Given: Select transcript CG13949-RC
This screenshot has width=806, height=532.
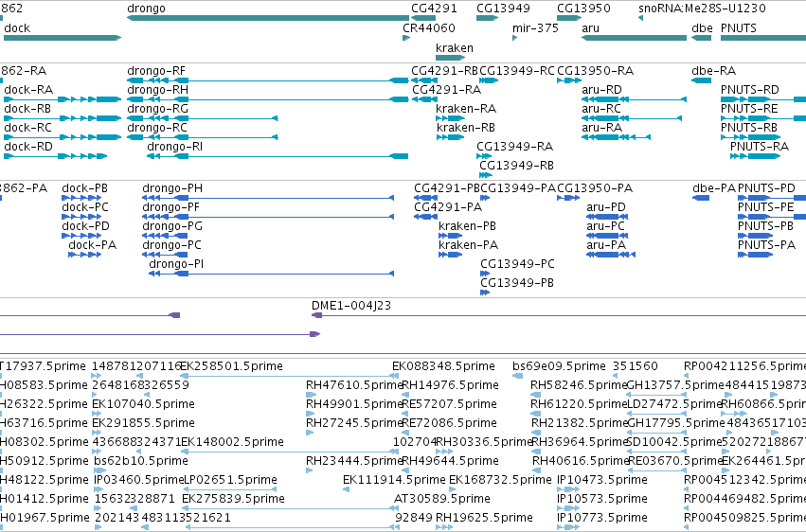Looking at the screenshot, I should [489, 80].
